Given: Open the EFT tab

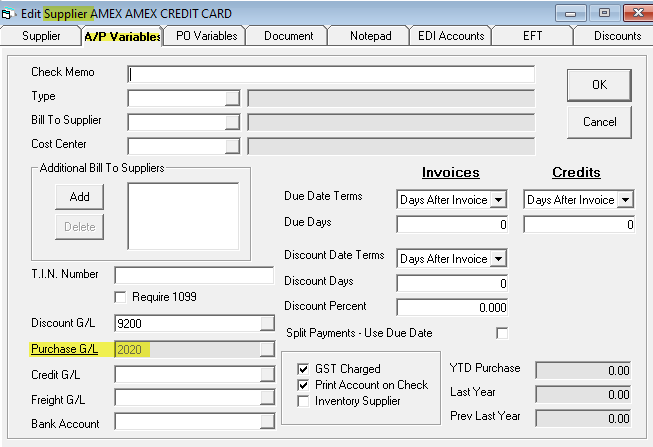Looking at the screenshot, I should pos(532,36).
